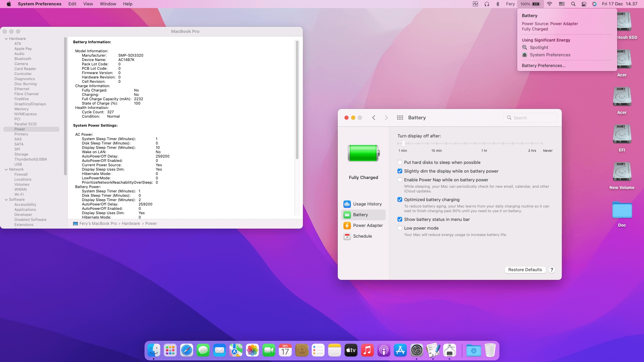Image resolution: width=644 pixels, height=362 pixels.
Task: Launch Apple TV from Dock
Action: coord(351,351)
